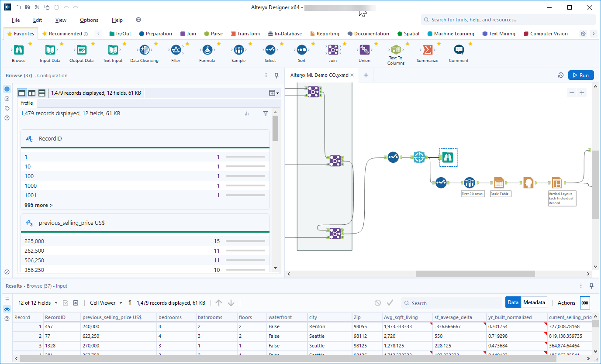Select the Union tool icon

tap(364, 50)
